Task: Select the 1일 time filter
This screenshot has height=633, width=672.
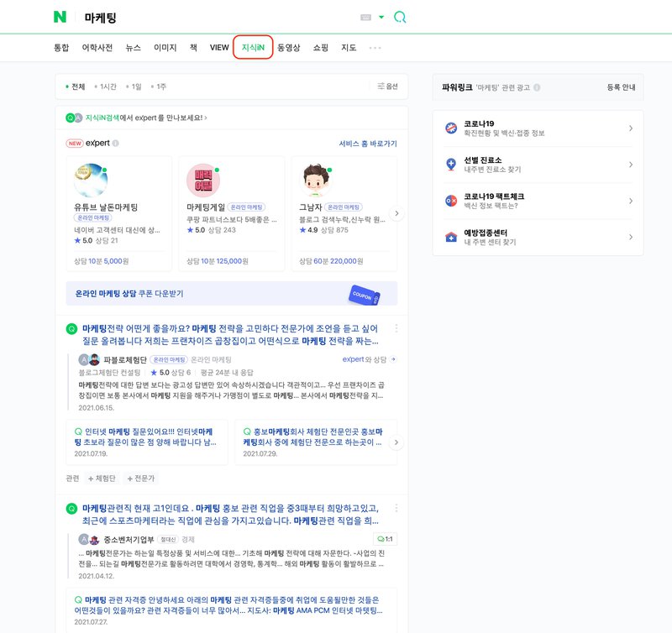Action: pos(134,86)
